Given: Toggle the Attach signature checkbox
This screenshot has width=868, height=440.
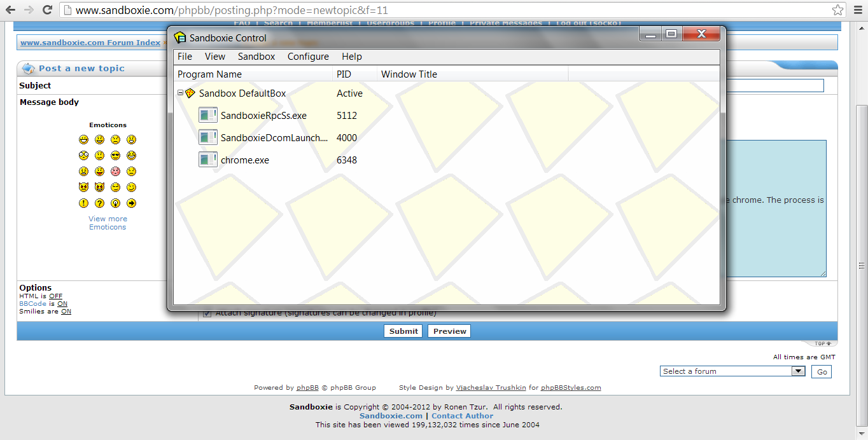Looking at the screenshot, I should point(207,313).
